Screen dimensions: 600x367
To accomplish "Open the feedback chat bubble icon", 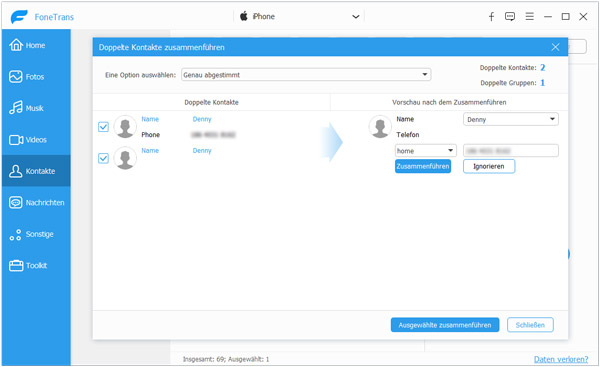I will [510, 16].
